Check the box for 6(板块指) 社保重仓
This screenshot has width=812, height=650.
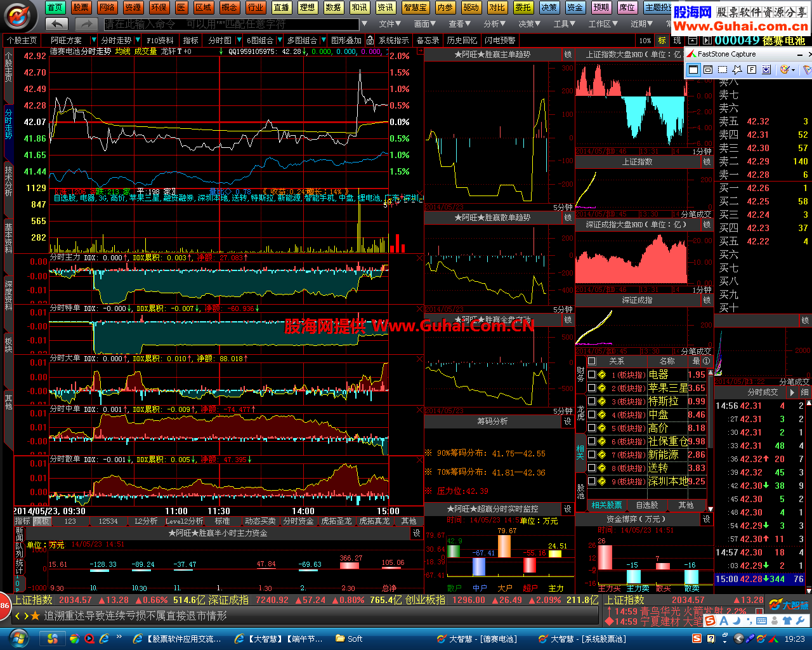[x=591, y=441]
